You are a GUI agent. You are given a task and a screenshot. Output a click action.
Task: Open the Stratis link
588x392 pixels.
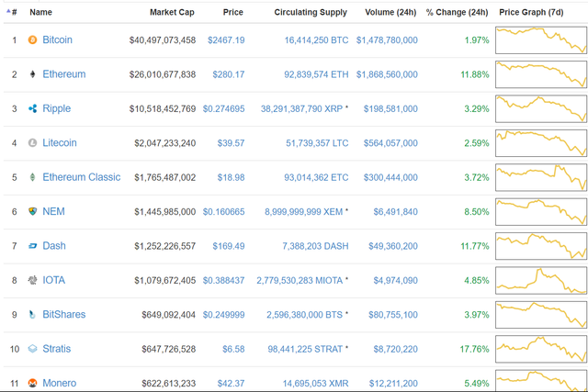(57, 349)
